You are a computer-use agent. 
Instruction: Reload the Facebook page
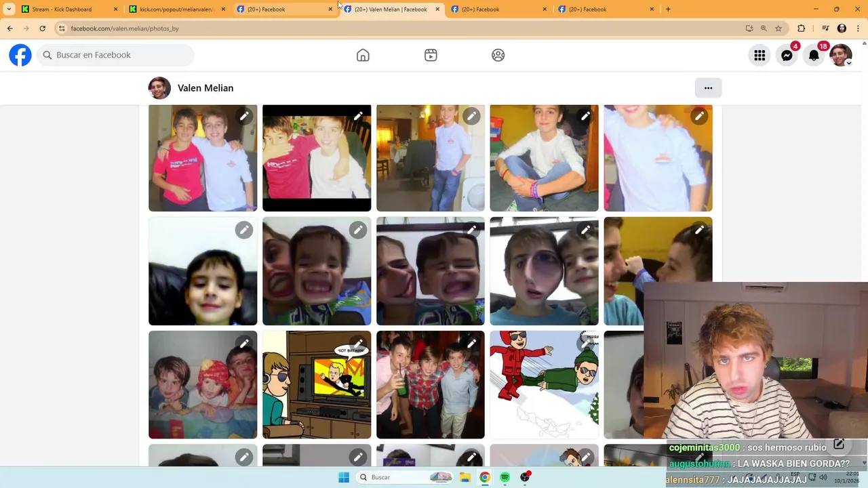42,28
